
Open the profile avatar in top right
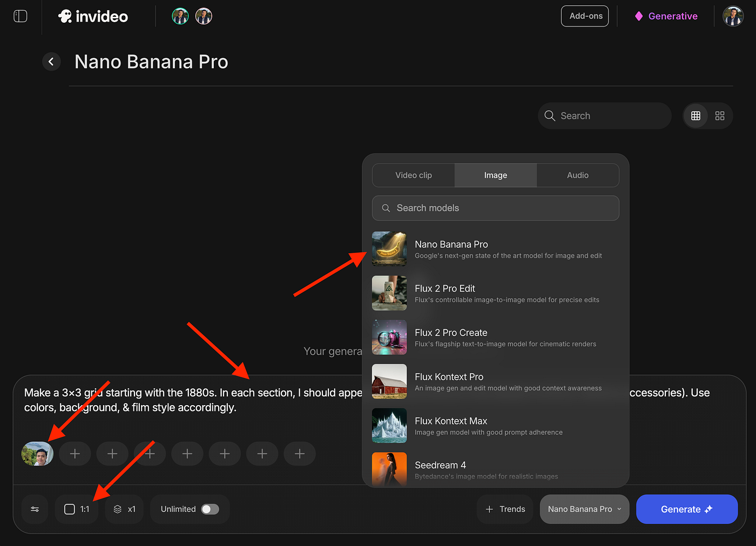pyautogui.click(x=733, y=16)
